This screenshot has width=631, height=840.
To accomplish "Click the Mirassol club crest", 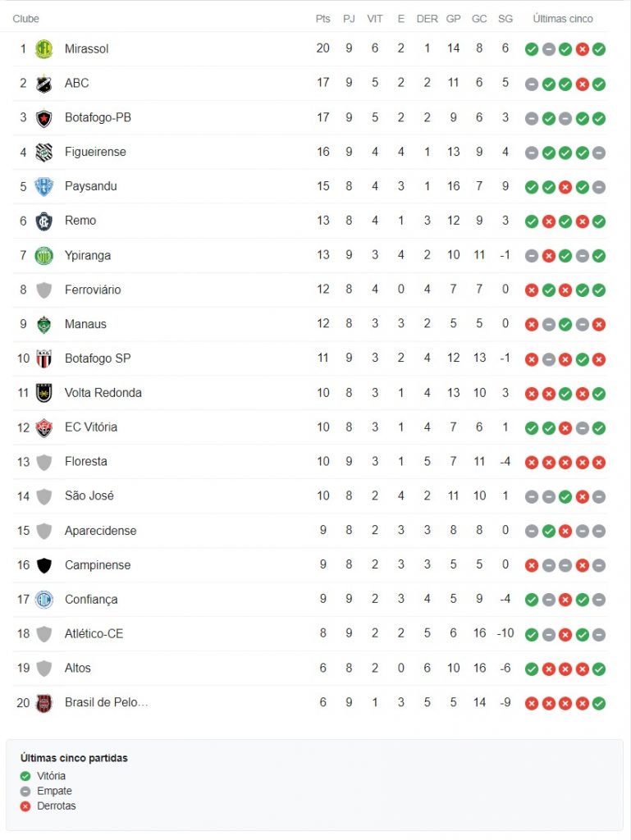I will [x=44, y=49].
